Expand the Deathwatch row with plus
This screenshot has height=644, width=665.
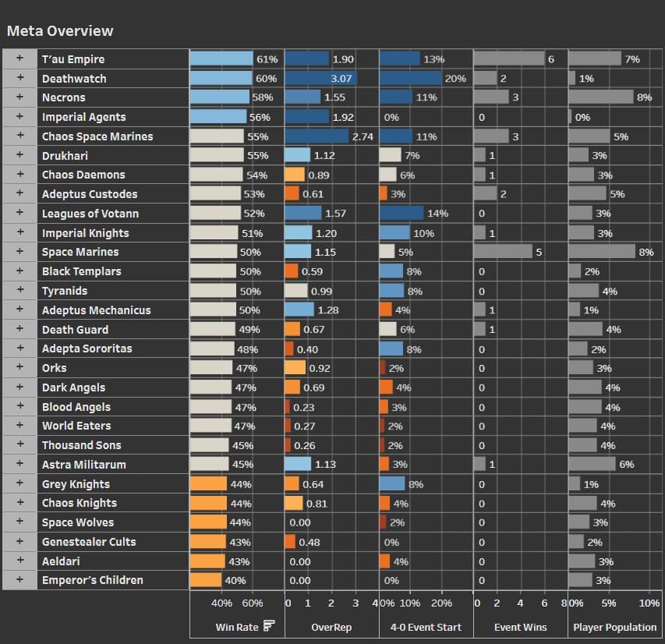(x=19, y=79)
